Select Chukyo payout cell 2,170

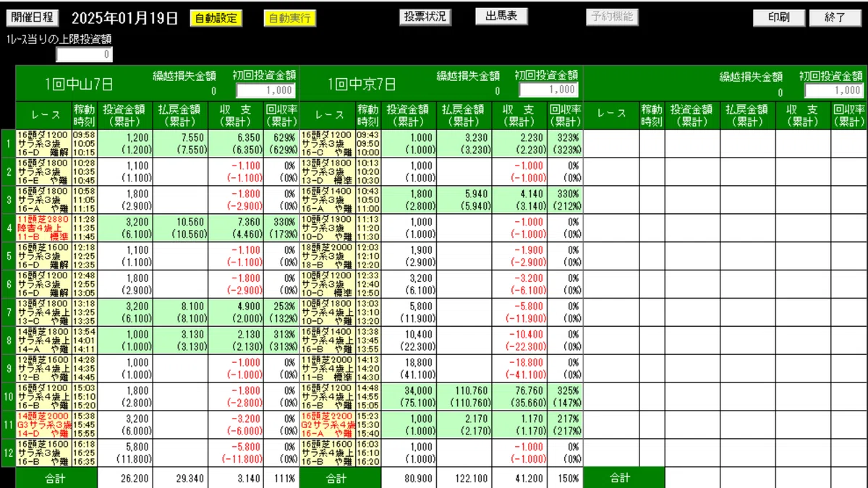click(464, 424)
